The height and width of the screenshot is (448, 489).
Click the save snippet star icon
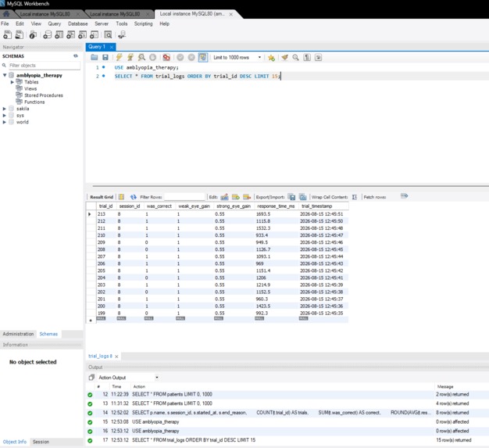tap(271, 57)
